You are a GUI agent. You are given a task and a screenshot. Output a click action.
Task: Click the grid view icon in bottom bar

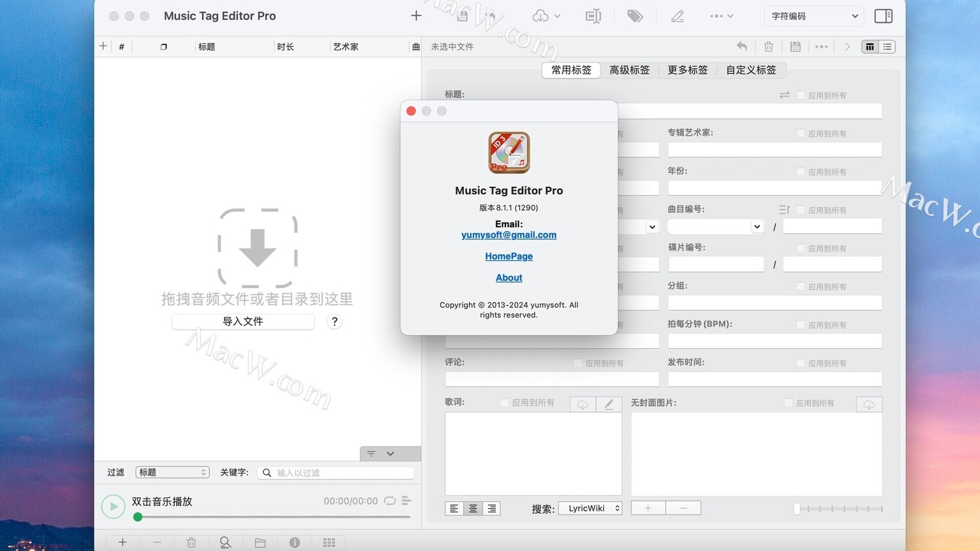(329, 543)
